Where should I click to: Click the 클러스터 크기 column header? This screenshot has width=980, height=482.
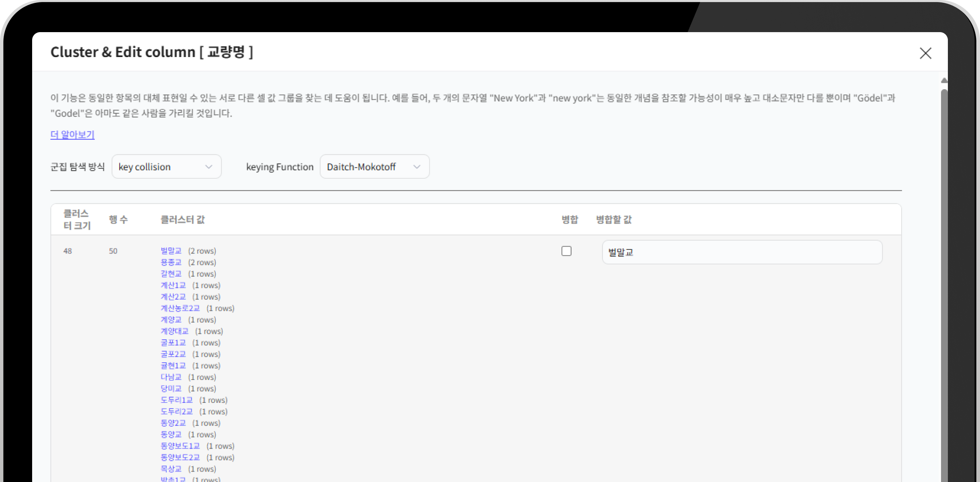pyautogui.click(x=77, y=220)
